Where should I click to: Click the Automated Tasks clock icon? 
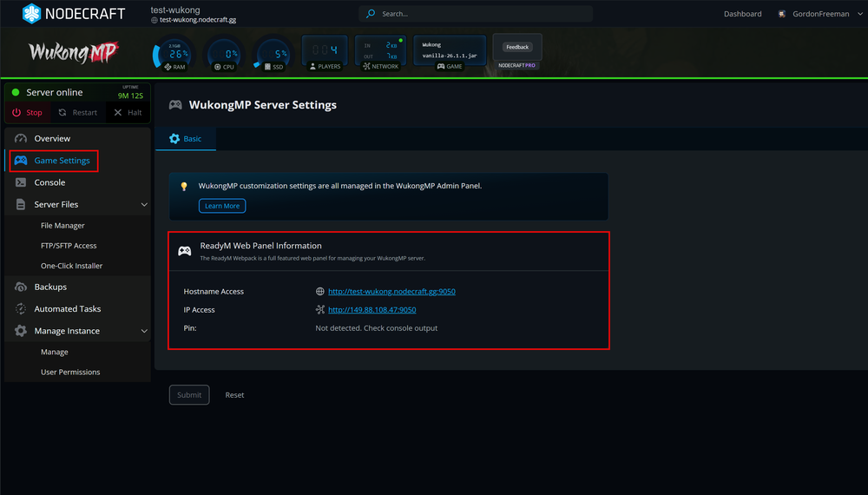21,309
